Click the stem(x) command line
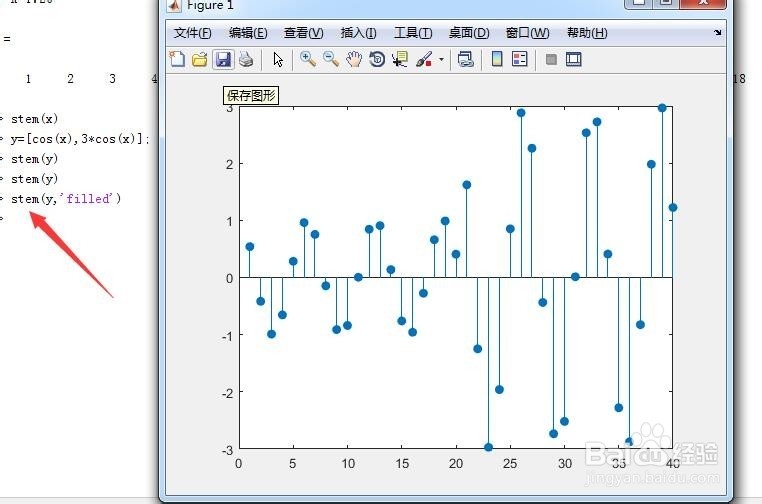Viewport: 762px width, 504px height. 34,119
